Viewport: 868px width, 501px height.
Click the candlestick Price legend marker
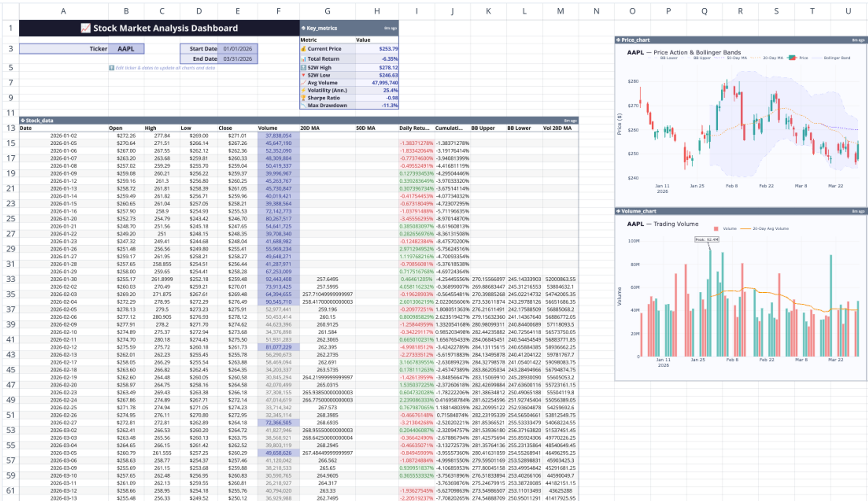pos(792,58)
